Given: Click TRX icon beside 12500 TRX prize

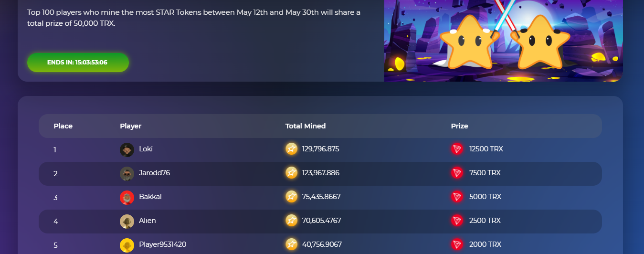Looking at the screenshot, I should click(457, 149).
